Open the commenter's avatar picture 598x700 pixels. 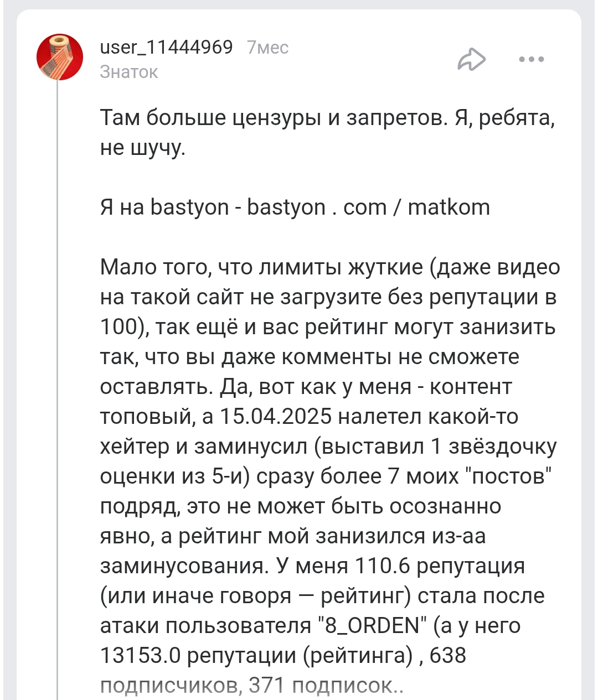coord(60,57)
